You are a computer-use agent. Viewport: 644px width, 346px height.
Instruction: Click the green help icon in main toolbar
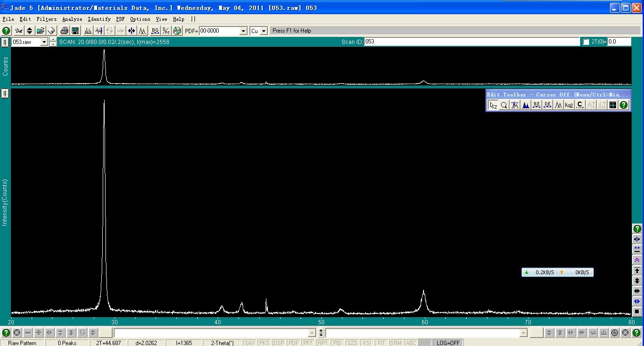6,31
